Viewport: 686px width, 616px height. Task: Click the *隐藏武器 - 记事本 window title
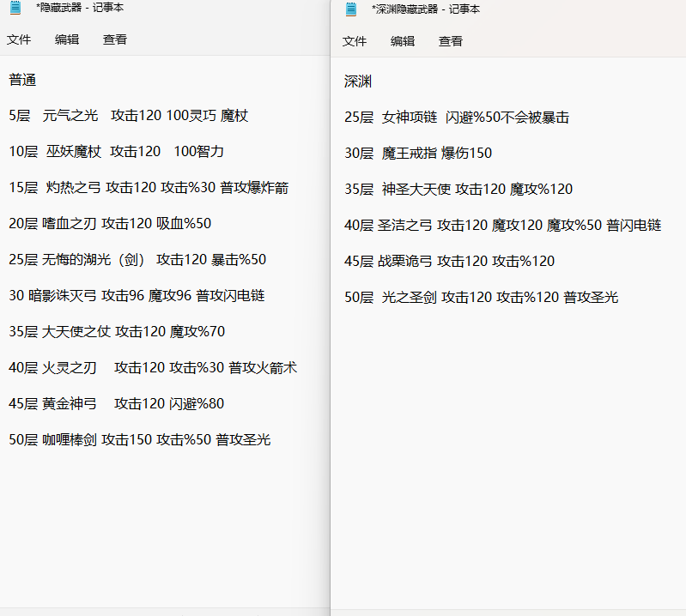[x=80, y=8]
